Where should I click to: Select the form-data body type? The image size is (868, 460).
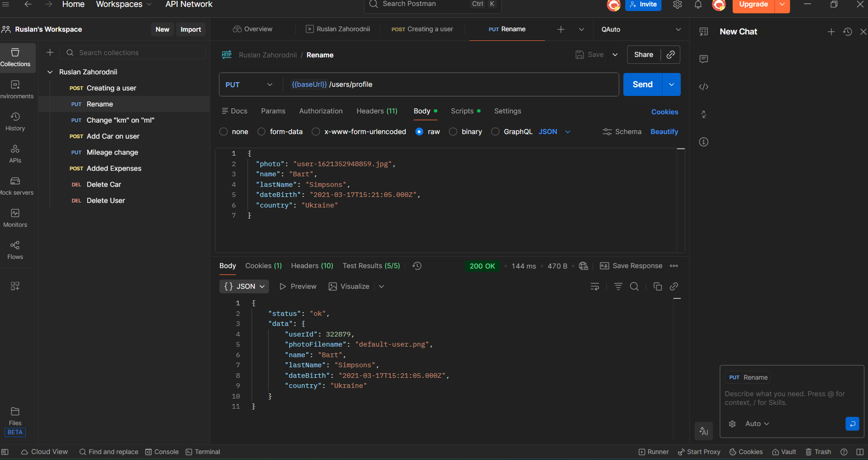pyautogui.click(x=262, y=132)
